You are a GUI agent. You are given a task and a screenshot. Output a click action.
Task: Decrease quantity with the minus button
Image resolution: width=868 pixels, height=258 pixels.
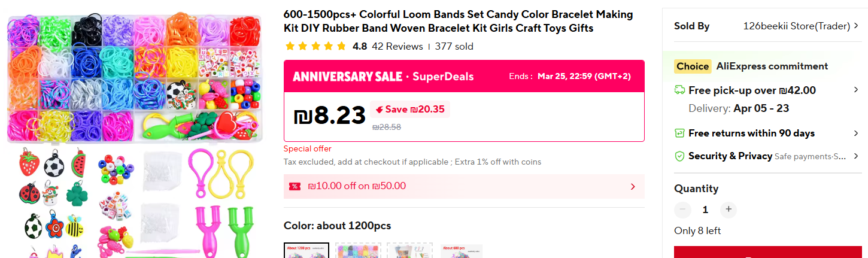682,210
